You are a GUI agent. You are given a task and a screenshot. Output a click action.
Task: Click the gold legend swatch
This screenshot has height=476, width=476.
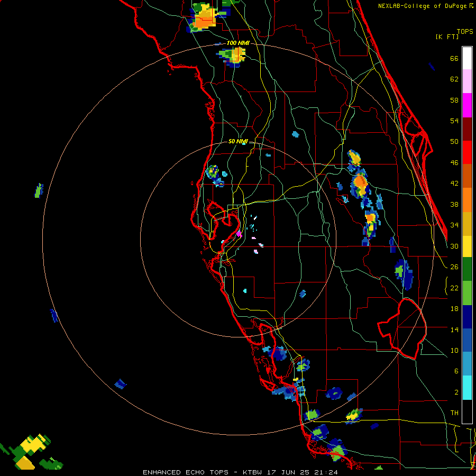[467, 224]
